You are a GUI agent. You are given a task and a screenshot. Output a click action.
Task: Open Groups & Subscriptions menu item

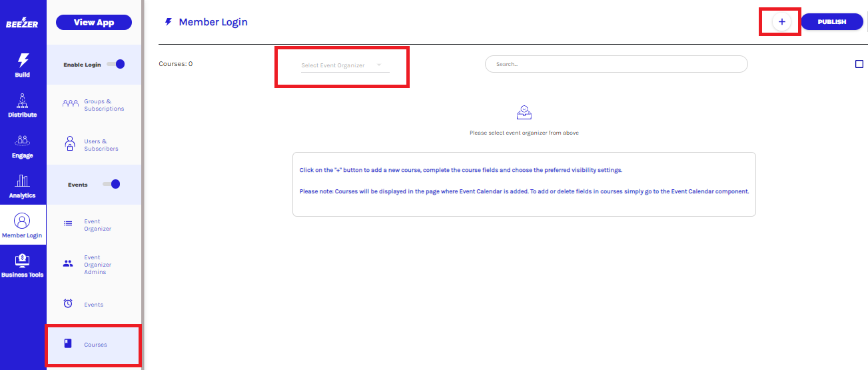[x=94, y=105]
